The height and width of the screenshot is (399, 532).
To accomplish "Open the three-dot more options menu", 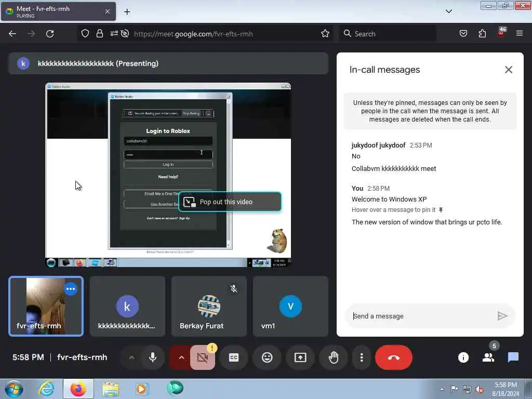I will pos(362,357).
